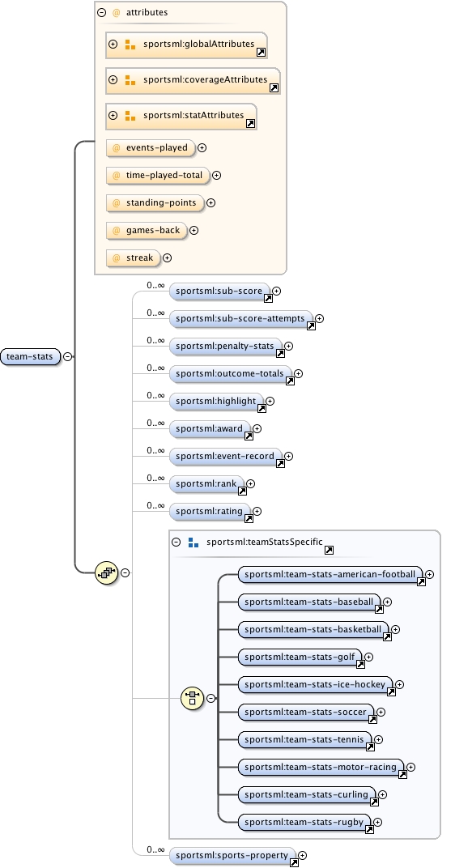Follow award reference arrow icon
The width and height of the screenshot is (455, 868).
(249, 436)
